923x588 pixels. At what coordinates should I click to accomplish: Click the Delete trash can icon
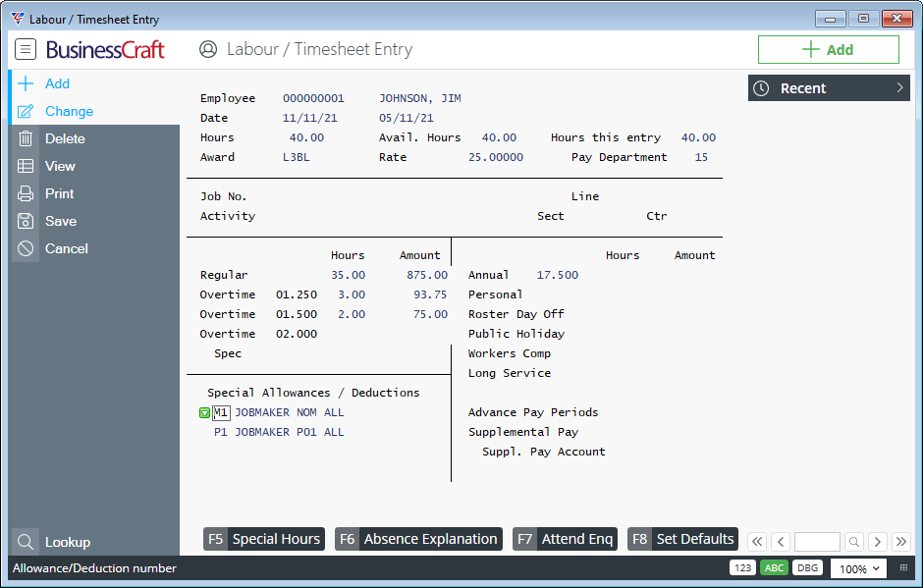tap(26, 138)
